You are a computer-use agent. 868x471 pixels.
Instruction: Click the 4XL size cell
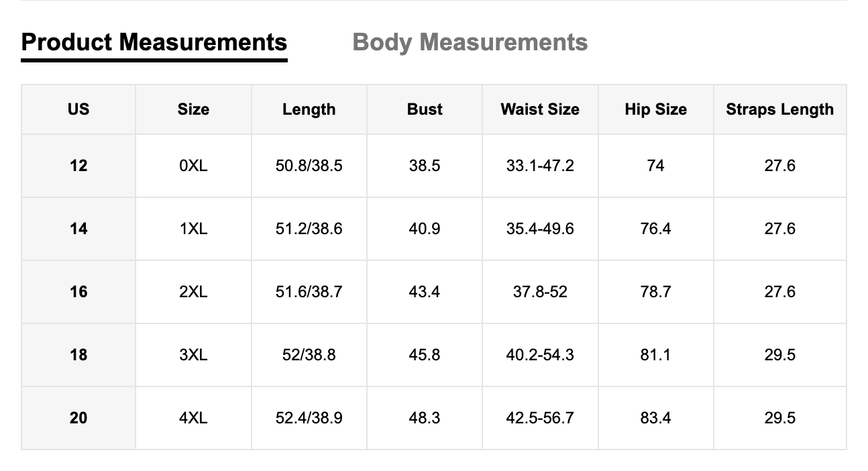tap(193, 418)
